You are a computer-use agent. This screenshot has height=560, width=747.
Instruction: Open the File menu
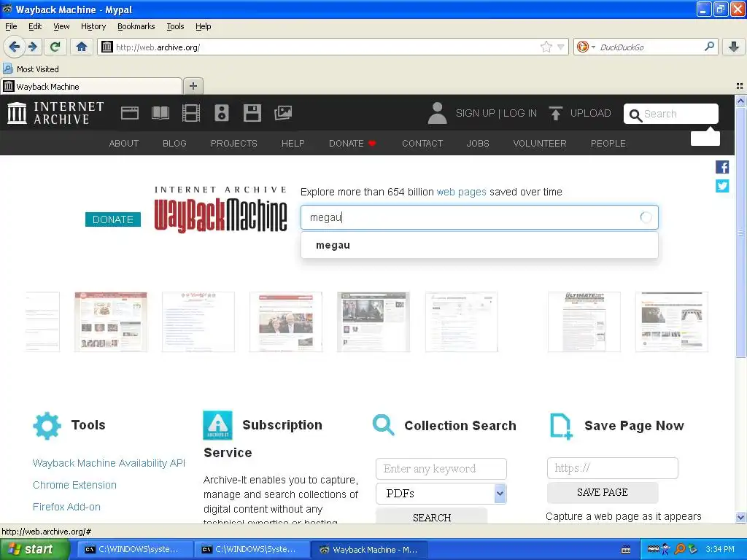coord(11,26)
